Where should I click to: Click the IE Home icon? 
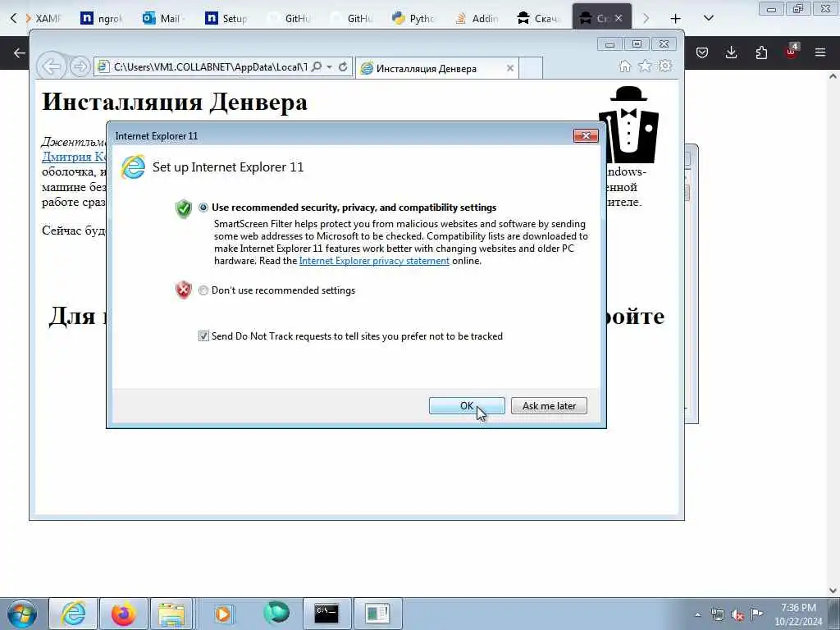[624, 66]
